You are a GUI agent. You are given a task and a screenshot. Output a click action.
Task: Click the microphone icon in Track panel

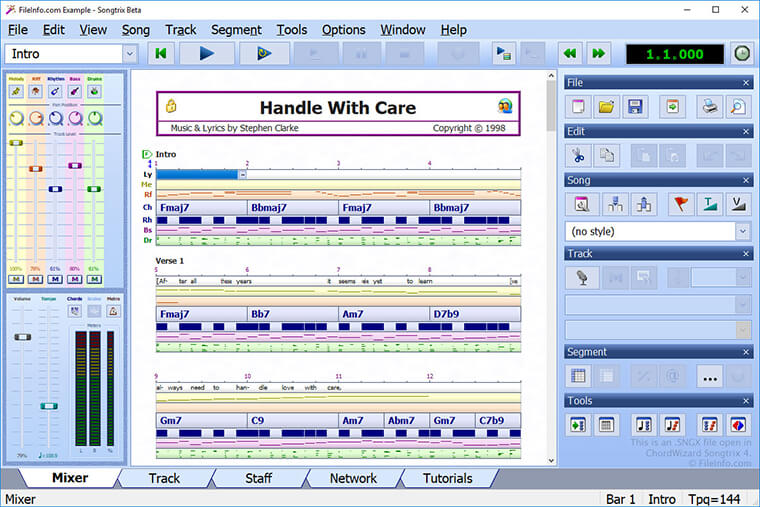[x=578, y=277]
